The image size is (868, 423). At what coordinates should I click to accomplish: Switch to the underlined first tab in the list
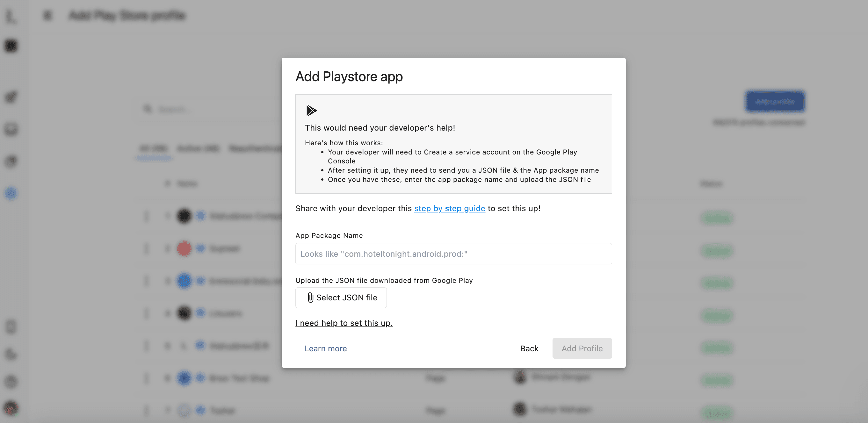(153, 148)
